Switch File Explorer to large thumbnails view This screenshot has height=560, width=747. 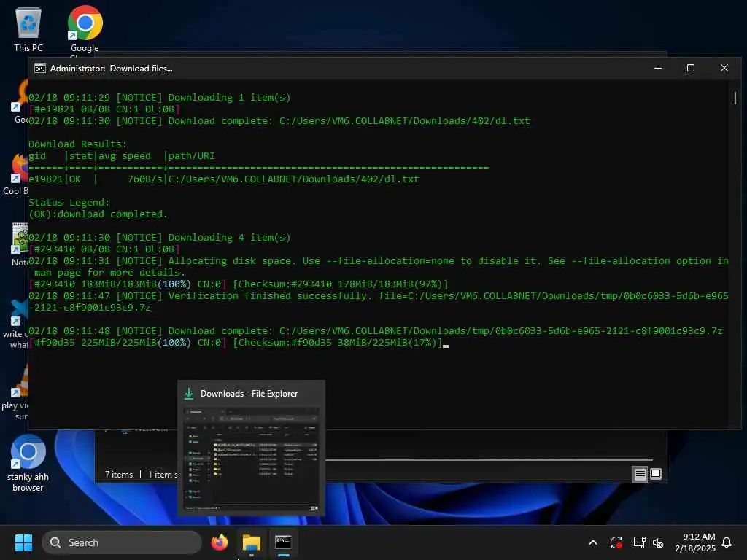click(x=656, y=474)
